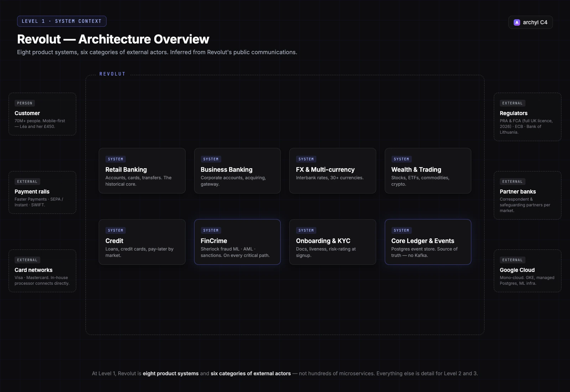Click the SYSTEM tag above Wealth & Trading

401,159
